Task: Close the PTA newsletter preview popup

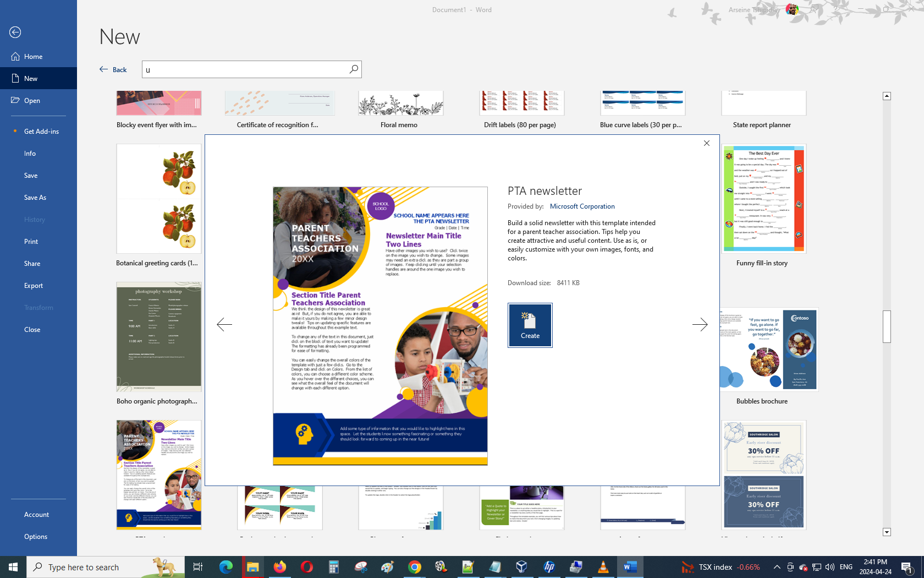Action: [x=707, y=143]
